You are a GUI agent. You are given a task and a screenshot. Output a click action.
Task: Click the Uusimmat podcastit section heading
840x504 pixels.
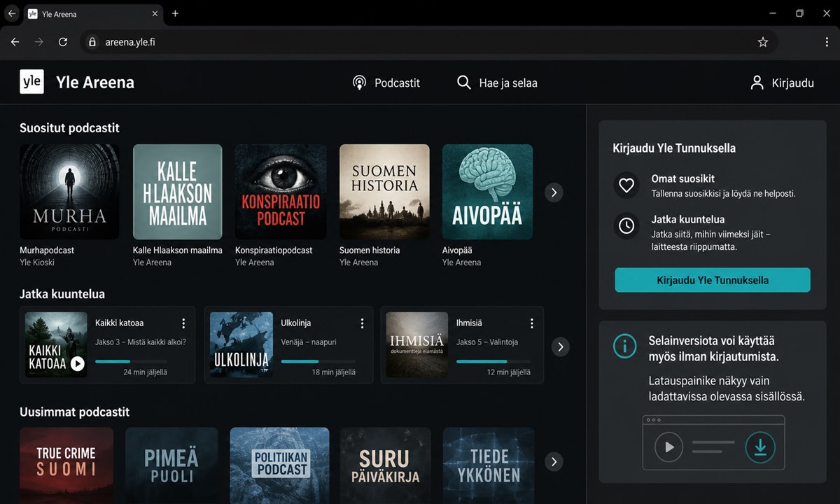[x=74, y=412]
